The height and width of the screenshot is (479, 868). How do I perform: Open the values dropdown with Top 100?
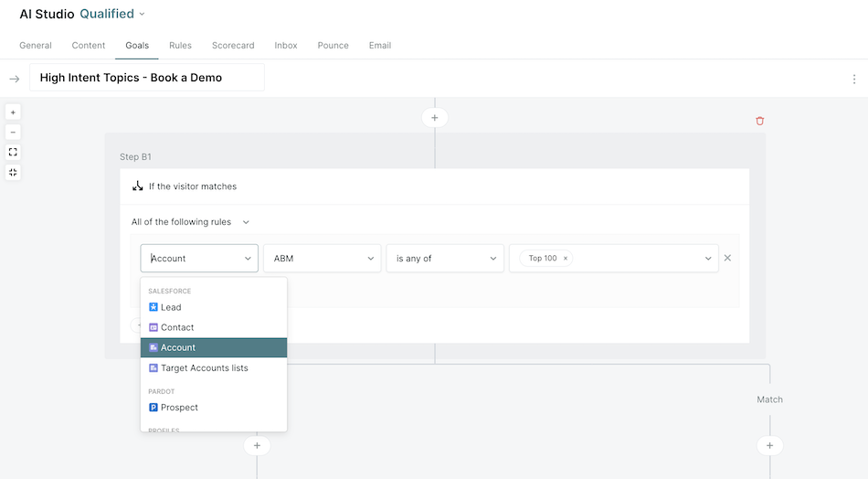tap(613, 258)
